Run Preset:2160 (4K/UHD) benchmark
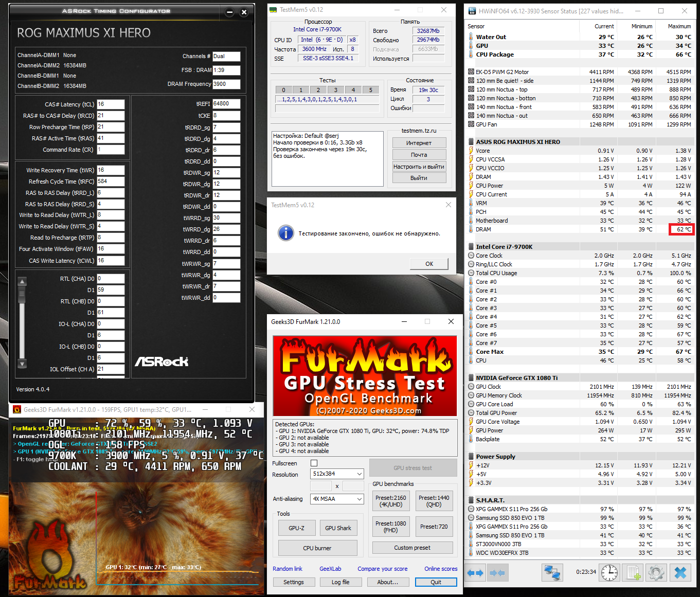Image resolution: width=700 pixels, height=597 pixels. pyautogui.click(x=391, y=501)
